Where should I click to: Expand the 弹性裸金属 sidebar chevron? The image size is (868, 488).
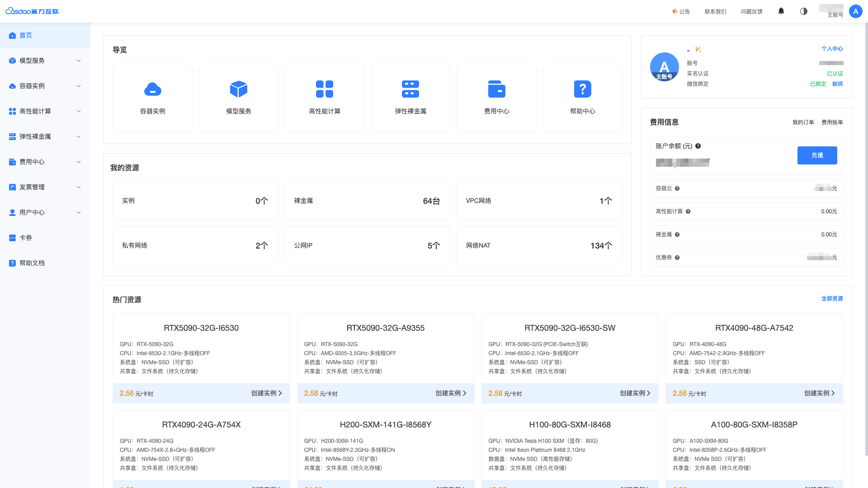(x=79, y=136)
